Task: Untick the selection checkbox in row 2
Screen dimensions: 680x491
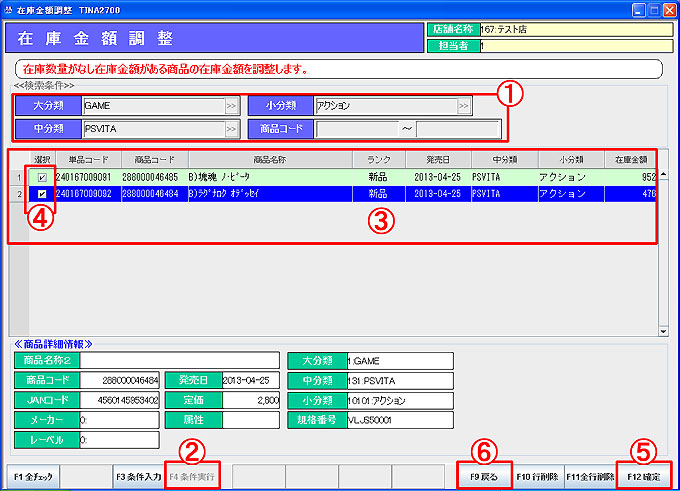Action: (42, 193)
